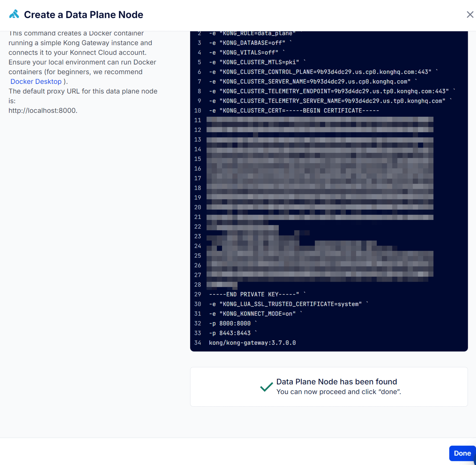Screen dimensions: 476x465
Task: Click the KONG_CLUSTER_CONTROL_PLANE code line
Action: pos(323,72)
